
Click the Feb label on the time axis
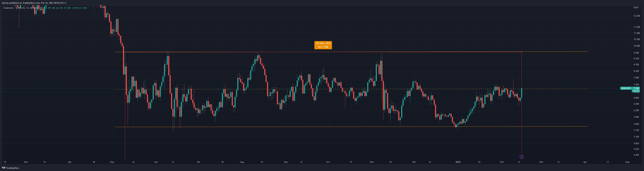[502, 162]
